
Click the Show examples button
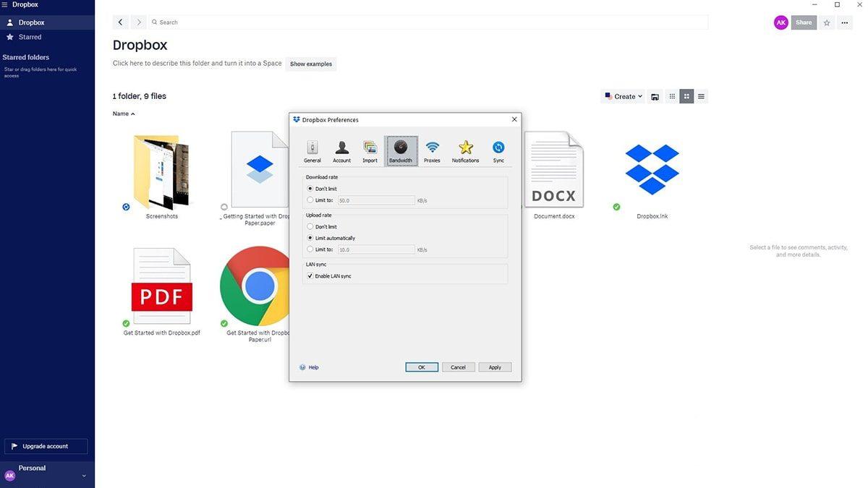(310, 64)
